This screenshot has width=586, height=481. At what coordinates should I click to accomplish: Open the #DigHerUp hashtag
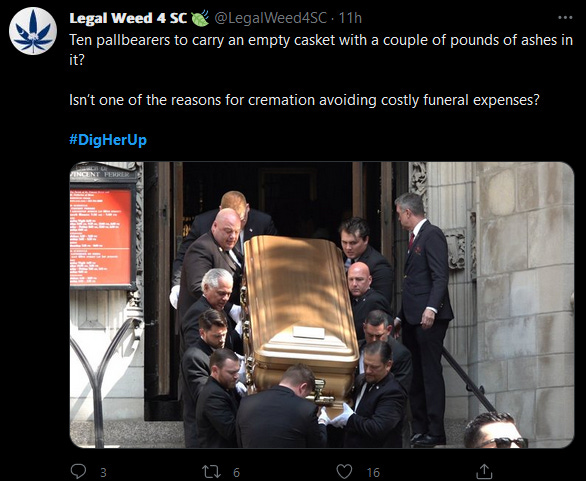(108, 140)
